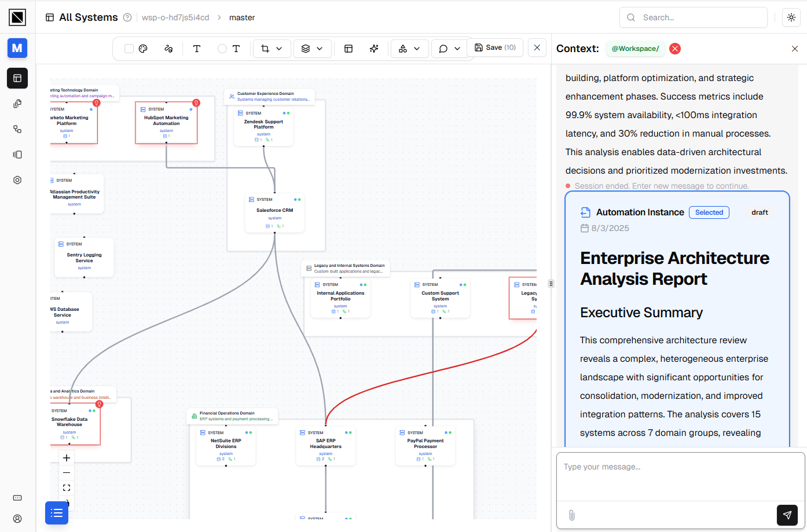Click the Customer Experience Domain group label
807x532 pixels.
[x=270, y=96]
